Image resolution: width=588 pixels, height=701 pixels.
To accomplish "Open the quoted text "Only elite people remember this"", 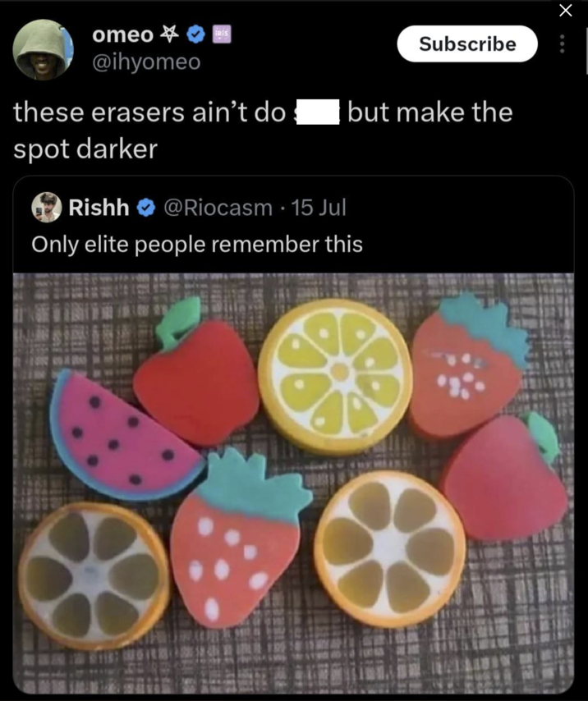I will (x=197, y=244).
